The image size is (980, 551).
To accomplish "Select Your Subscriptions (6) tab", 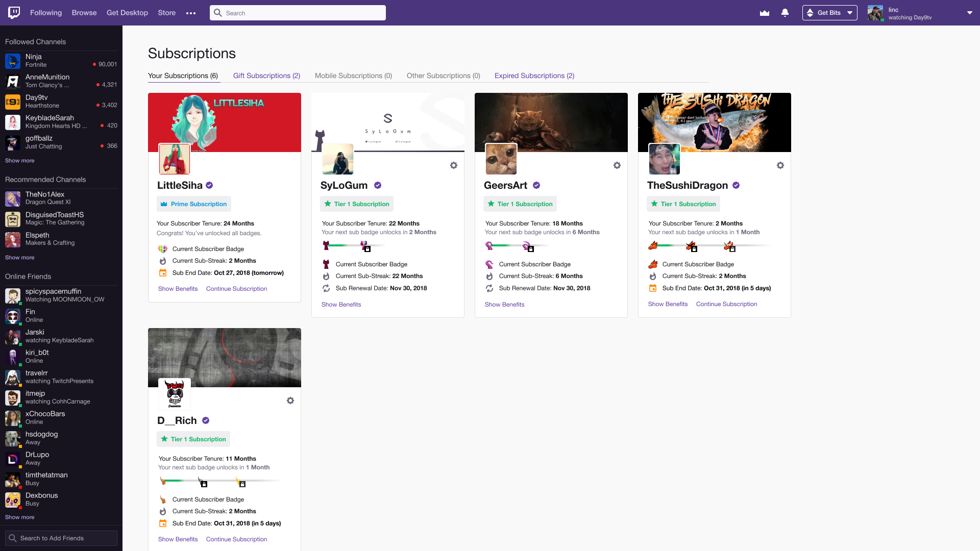I will [183, 76].
